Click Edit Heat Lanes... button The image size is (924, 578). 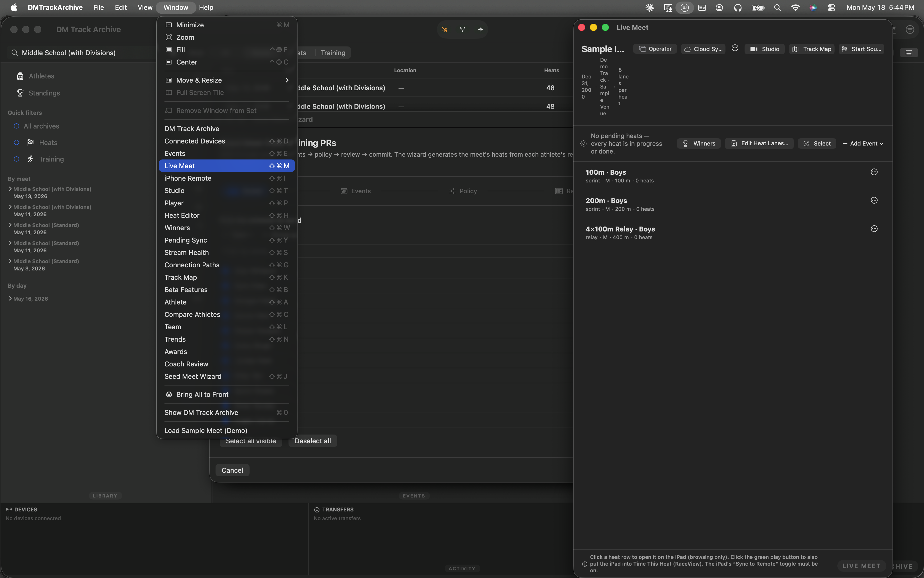click(x=759, y=143)
